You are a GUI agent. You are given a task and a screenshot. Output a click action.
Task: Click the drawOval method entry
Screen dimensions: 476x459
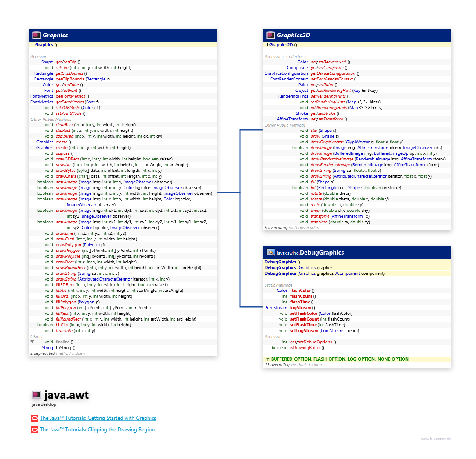click(x=65, y=239)
